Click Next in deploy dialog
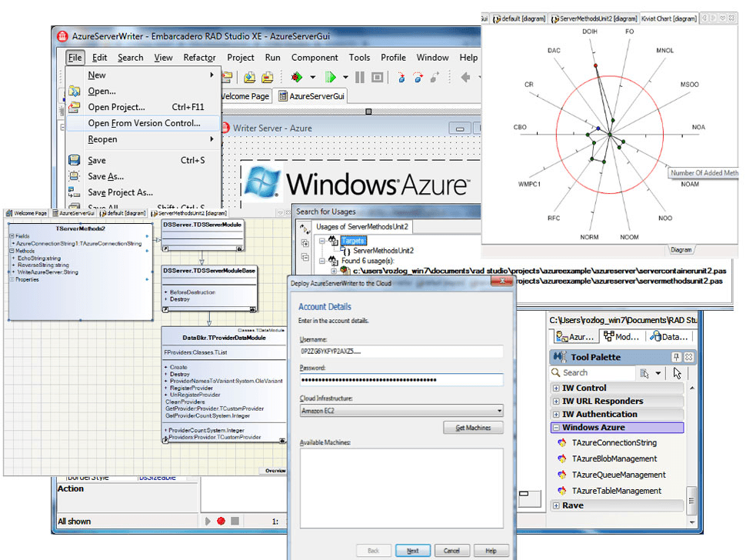746x560 pixels. pos(413,551)
